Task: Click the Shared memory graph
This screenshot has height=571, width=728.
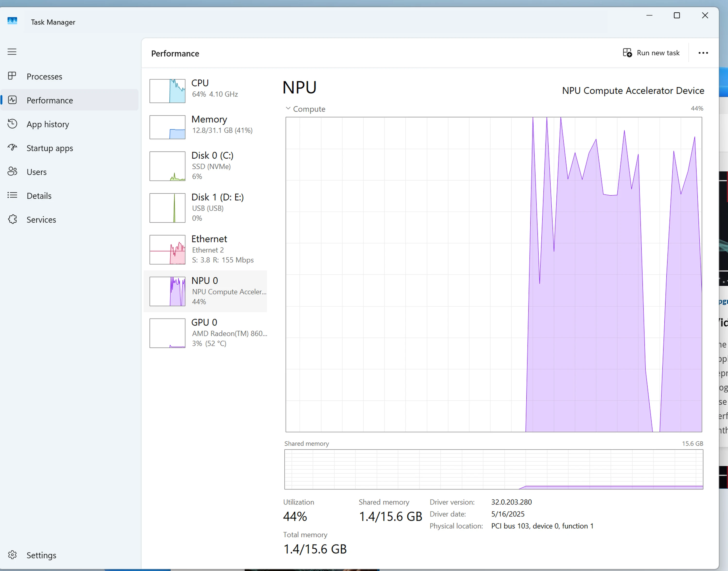Action: coord(494,469)
